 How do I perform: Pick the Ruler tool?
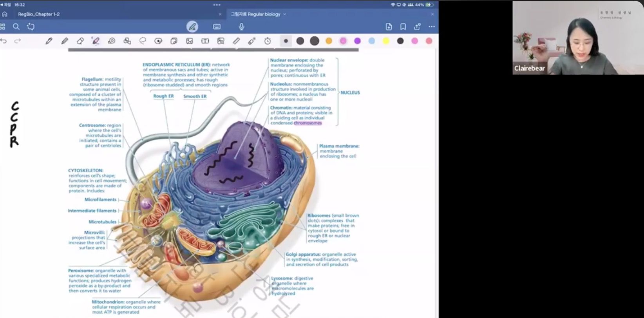(x=236, y=41)
